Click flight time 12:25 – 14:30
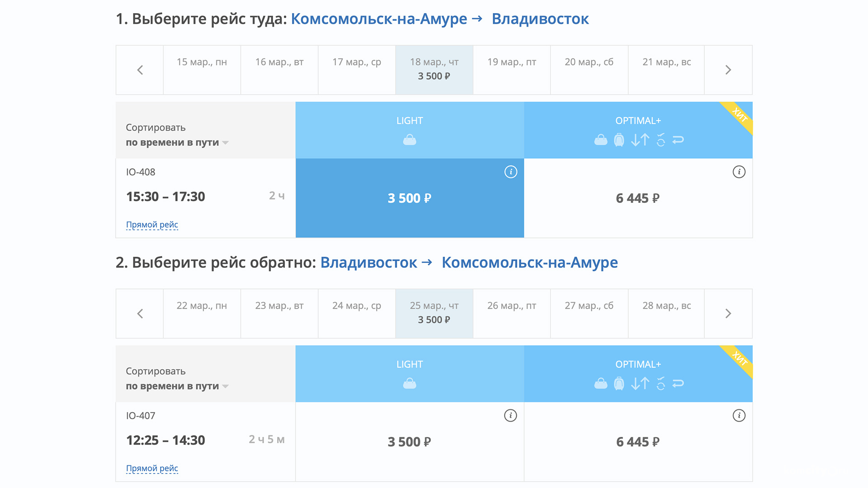This screenshot has width=868, height=488. click(165, 440)
